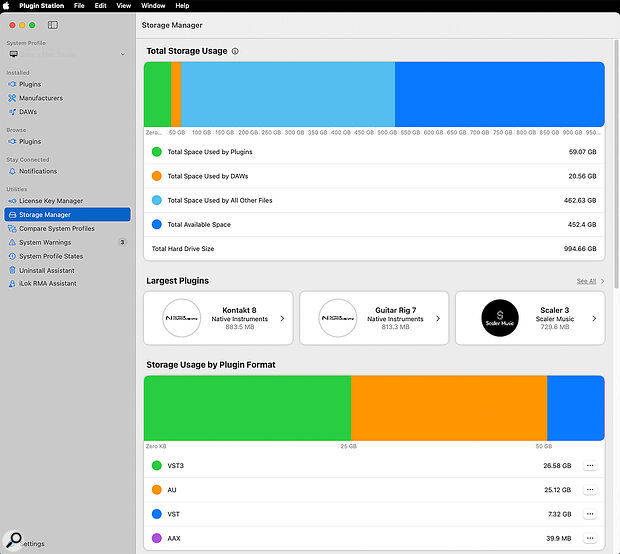This screenshot has height=554, width=620.
Task: Click the blue dot for Total Available Space
Action: point(157,224)
